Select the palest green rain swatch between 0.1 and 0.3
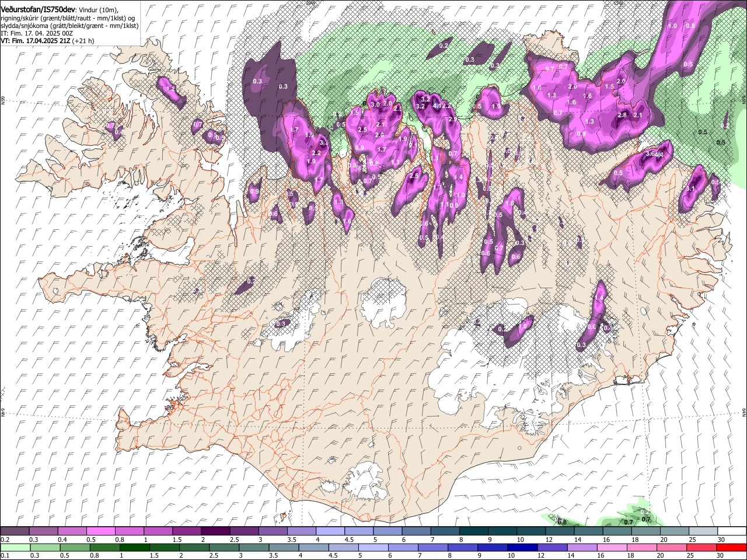Viewport: 747px width, 560px height. (x=15, y=547)
